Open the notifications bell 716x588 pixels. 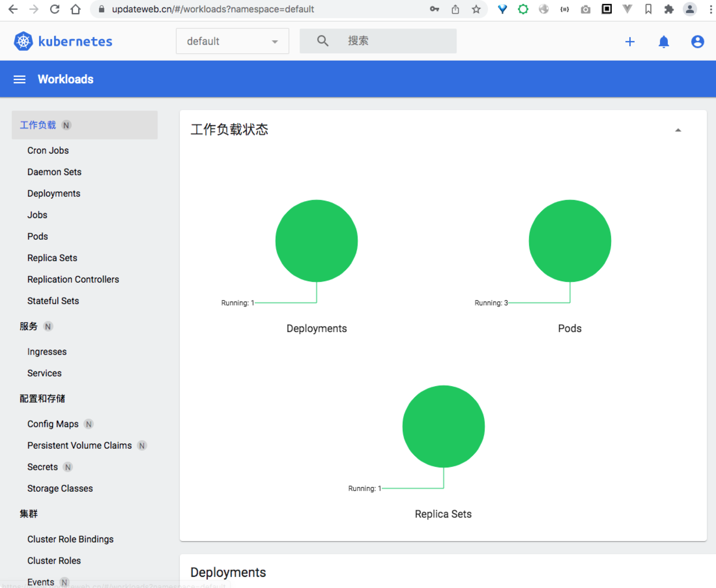[x=664, y=42]
